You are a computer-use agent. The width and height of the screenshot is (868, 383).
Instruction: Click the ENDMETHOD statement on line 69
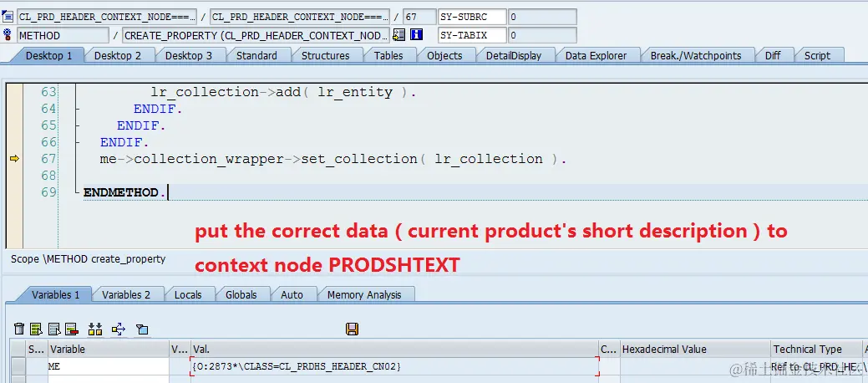click(124, 192)
